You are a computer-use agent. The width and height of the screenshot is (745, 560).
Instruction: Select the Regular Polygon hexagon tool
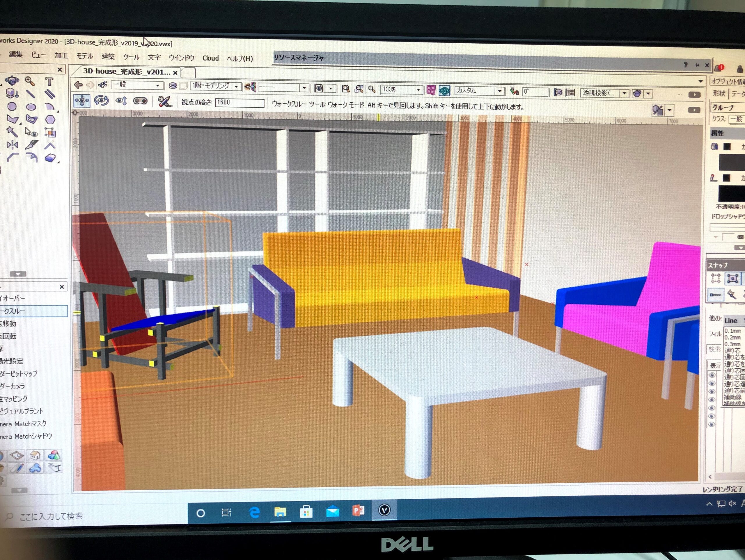pos(50,120)
